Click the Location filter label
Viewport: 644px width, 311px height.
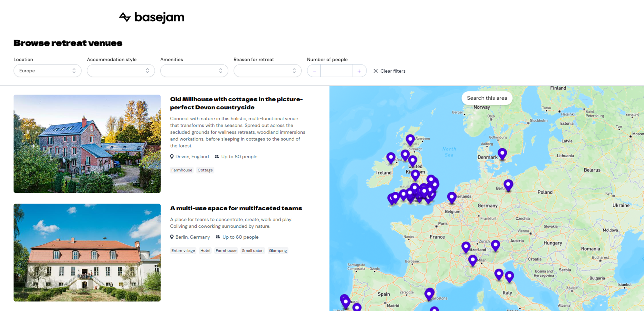click(23, 59)
